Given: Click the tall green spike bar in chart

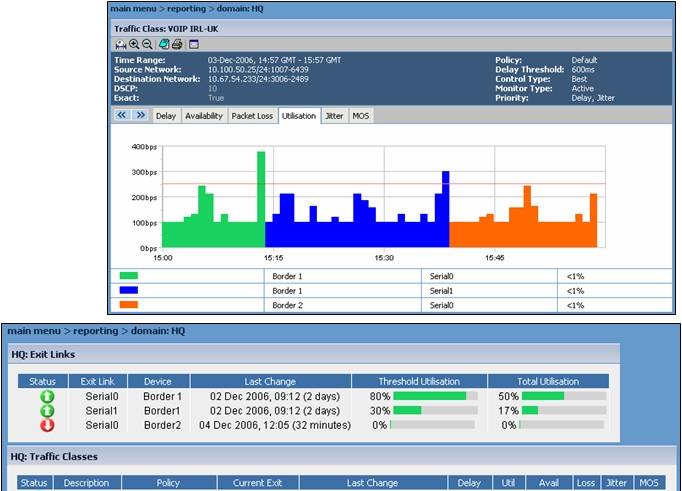Looking at the screenshot, I should 261,199.
